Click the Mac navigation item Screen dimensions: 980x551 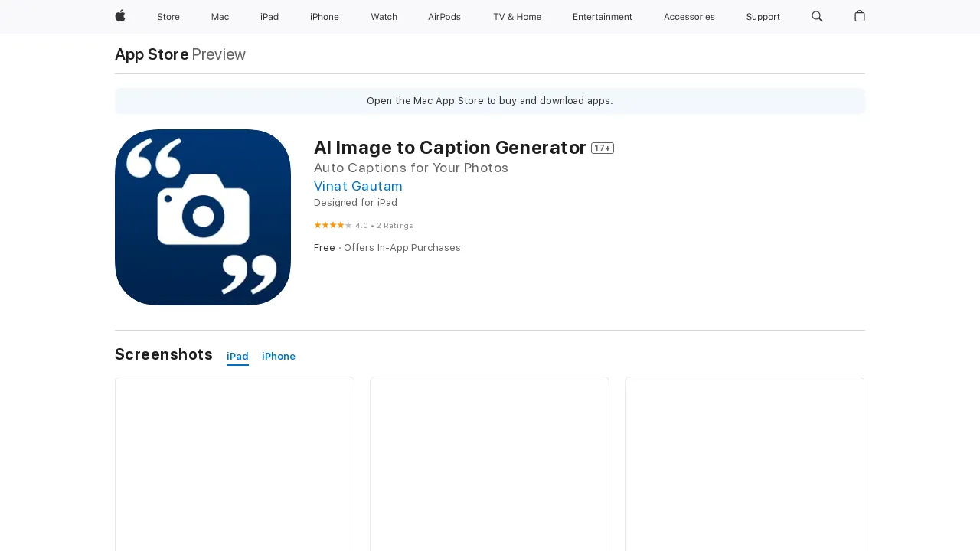(x=220, y=16)
